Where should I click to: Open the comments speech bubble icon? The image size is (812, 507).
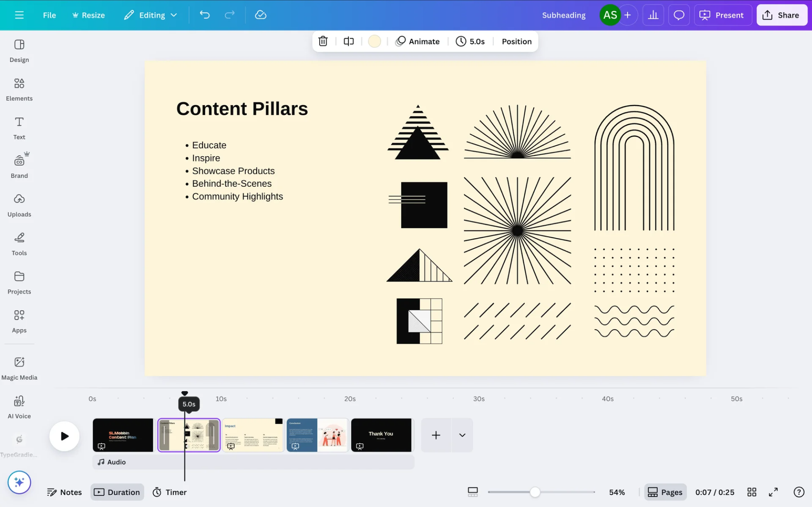click(679, 15)
